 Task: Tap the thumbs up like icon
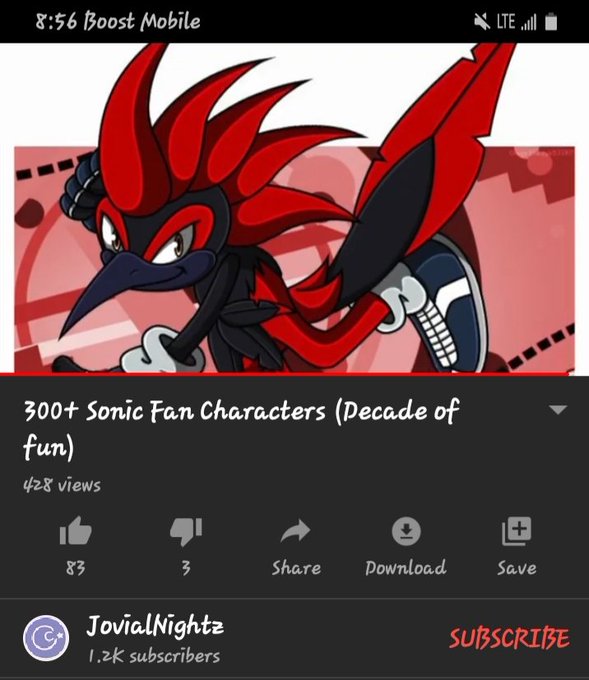coord(75,530)
